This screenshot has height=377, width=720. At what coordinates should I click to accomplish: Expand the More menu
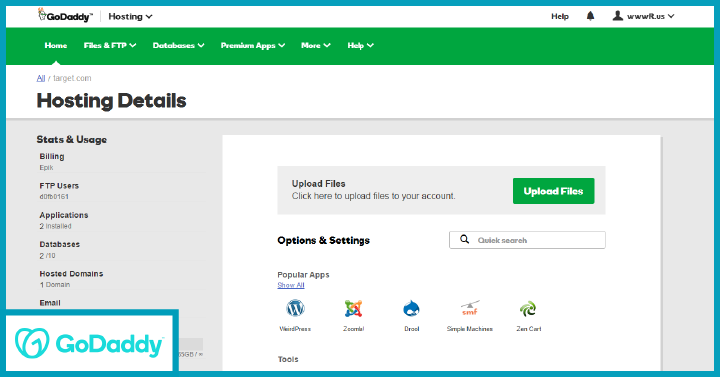click(x=316, y=45)
